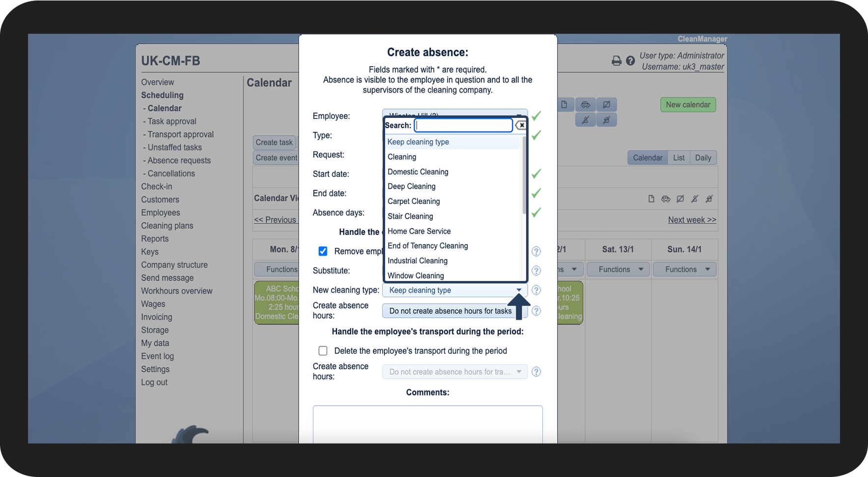Viewport: 868px width, 477px height.
Task: Click the document icon toolbar button
Action: (x=564, y=105)
